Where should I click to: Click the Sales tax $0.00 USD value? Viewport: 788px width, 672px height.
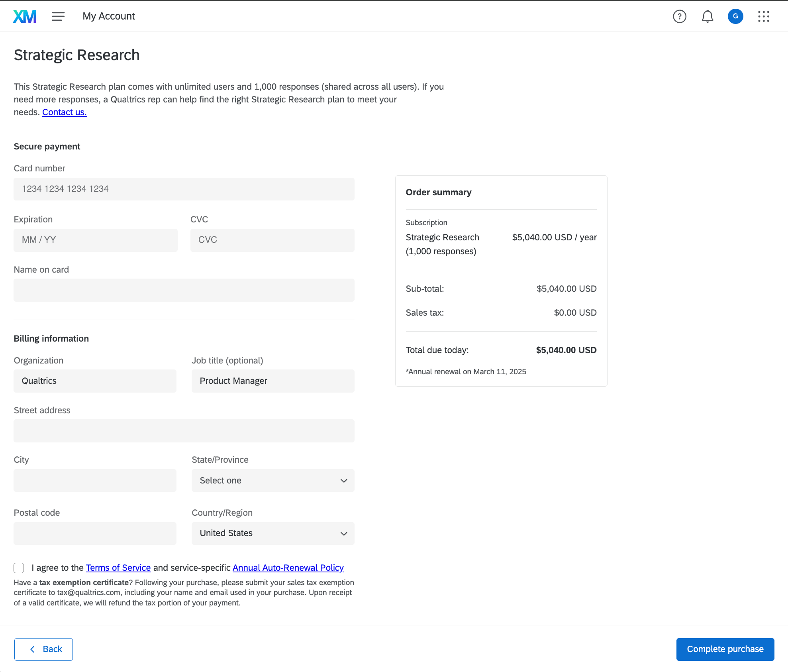575,313
